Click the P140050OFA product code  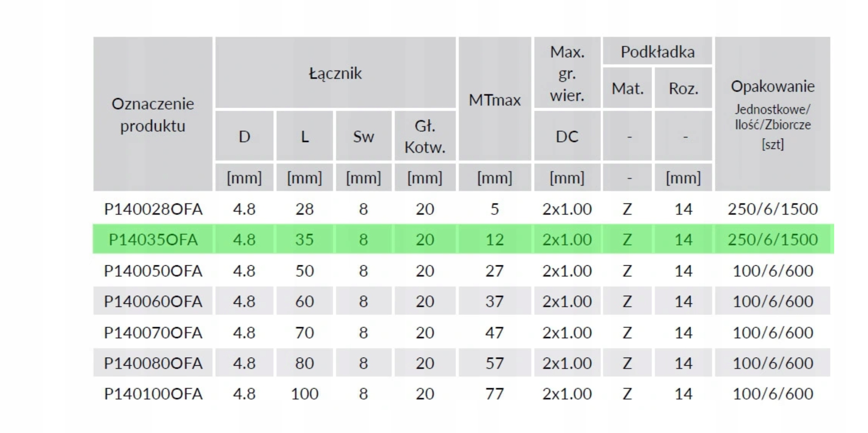(153, 271)
